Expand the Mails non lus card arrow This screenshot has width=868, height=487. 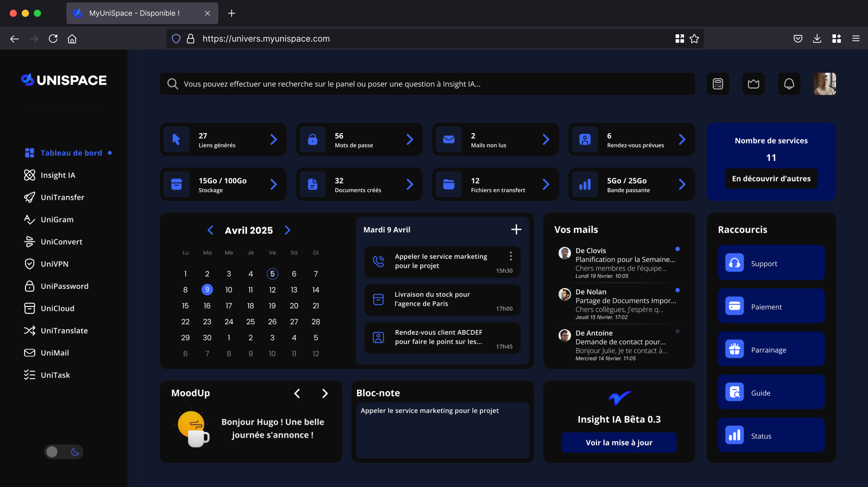(546, 140)
